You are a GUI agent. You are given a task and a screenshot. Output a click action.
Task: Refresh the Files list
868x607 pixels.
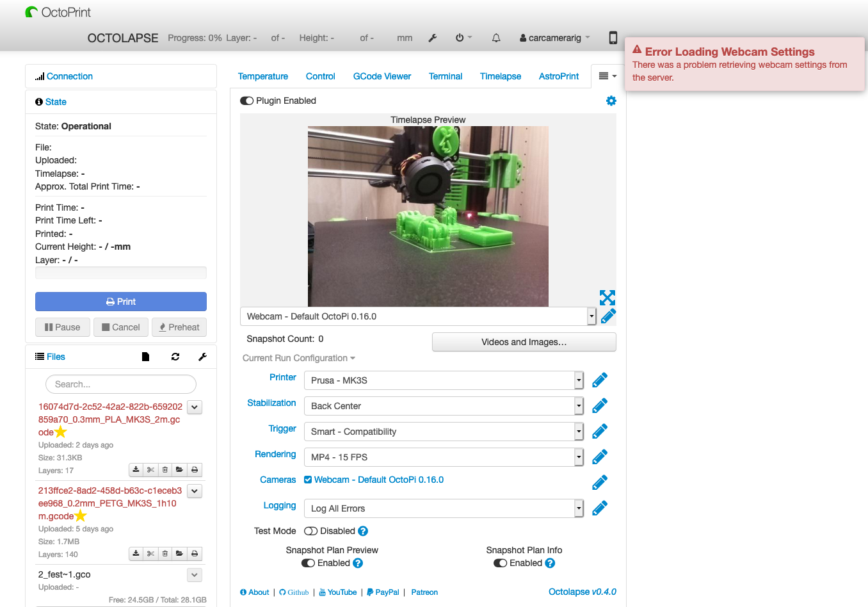(x=175, y=357)
